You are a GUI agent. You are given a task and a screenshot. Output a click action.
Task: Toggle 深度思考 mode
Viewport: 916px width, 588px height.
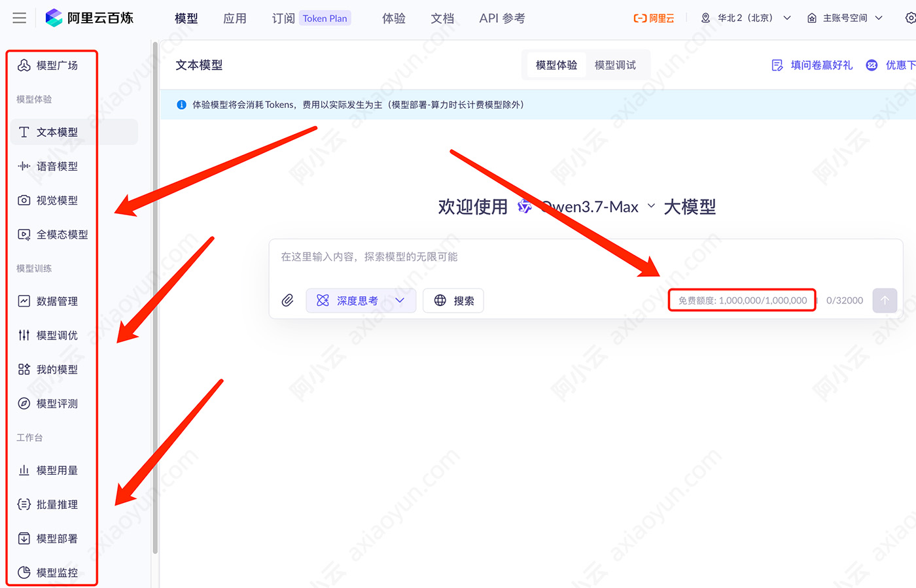click(347, 300)
